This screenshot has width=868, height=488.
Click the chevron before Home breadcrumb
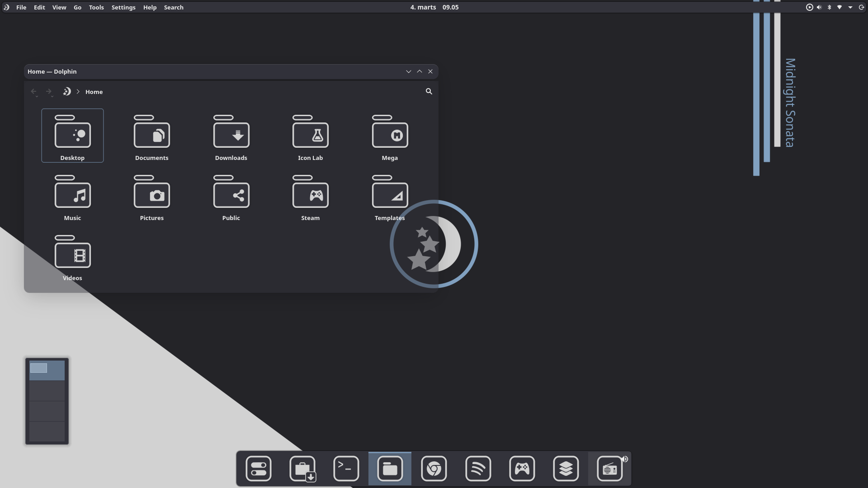point(78,92)
